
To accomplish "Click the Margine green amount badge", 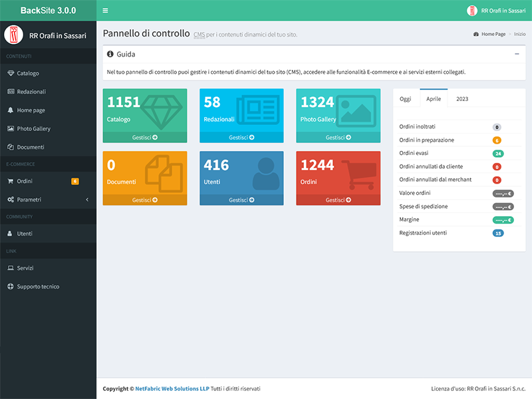I will point(503,220).
